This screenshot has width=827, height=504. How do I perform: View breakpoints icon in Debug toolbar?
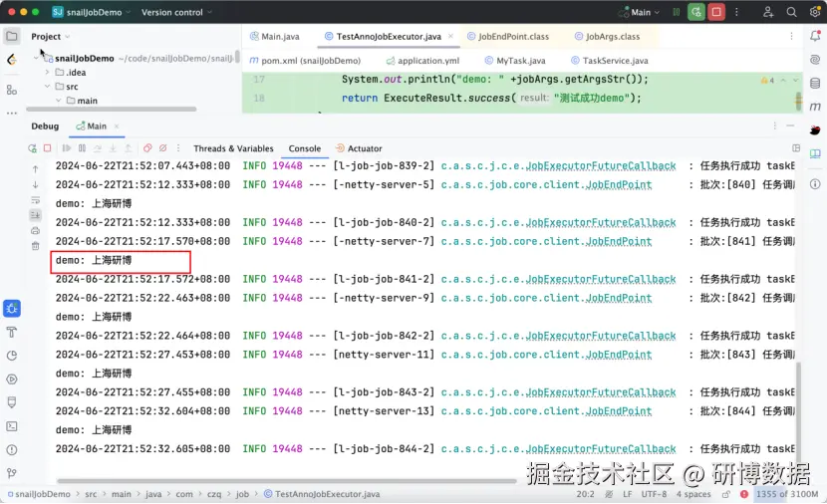(x=147, y=148)
